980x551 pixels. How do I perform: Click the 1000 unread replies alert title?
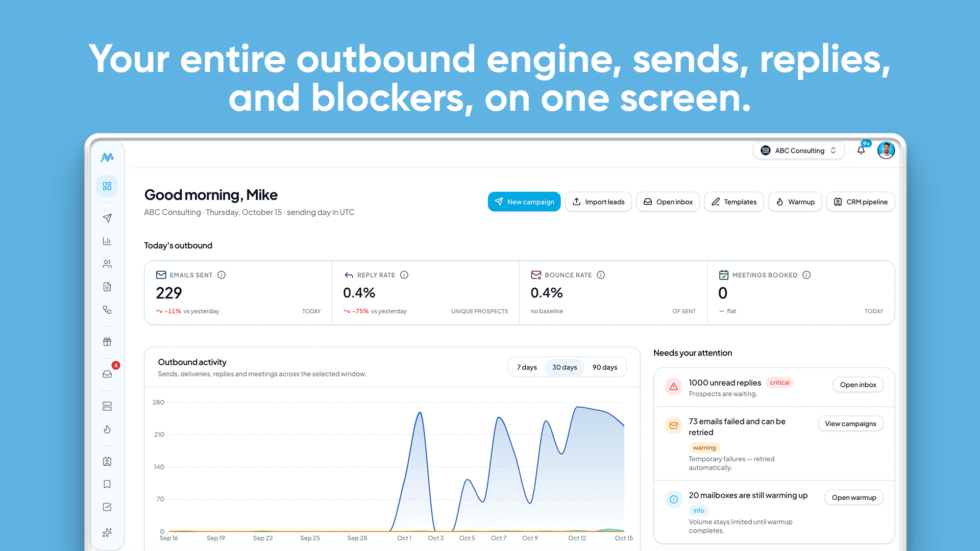pos(725,383)
